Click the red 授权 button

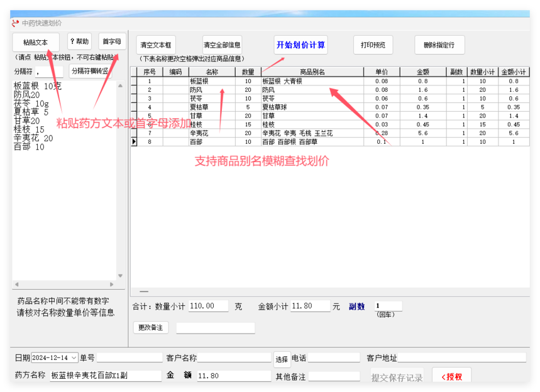click(451, 376)
